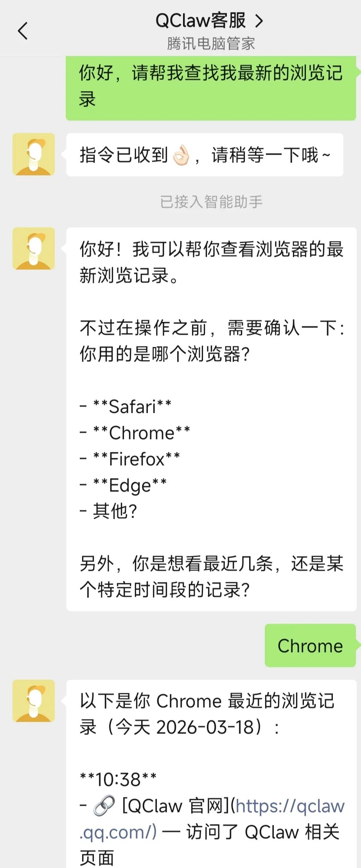Screen dimensions: 361x868
Task: Tap the avatar beside the Chrome history reply
Action: [34, 701]
